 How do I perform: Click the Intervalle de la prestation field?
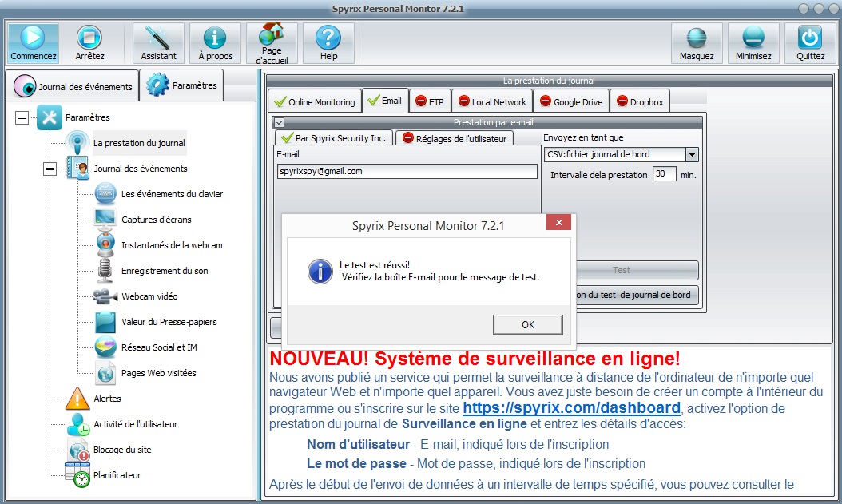664,174
